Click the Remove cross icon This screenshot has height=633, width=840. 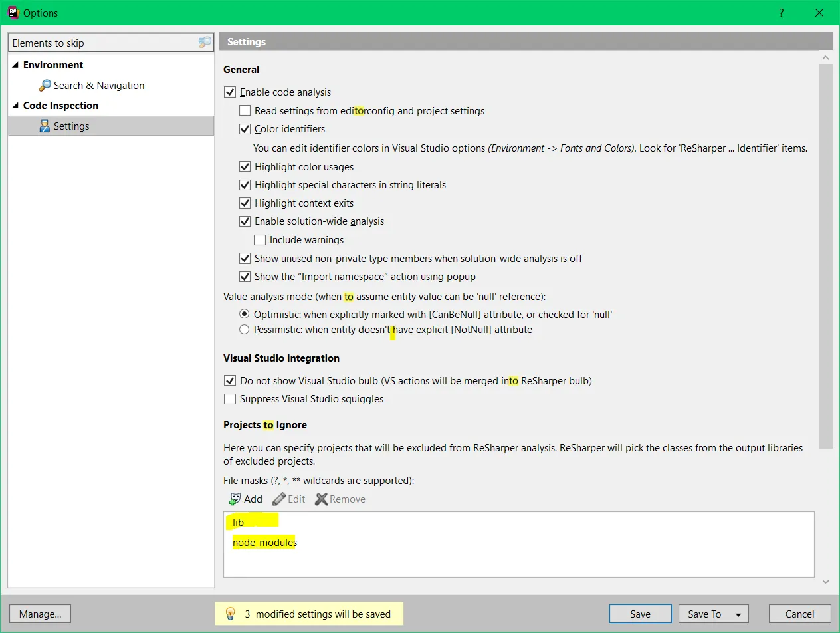point(322,499)
